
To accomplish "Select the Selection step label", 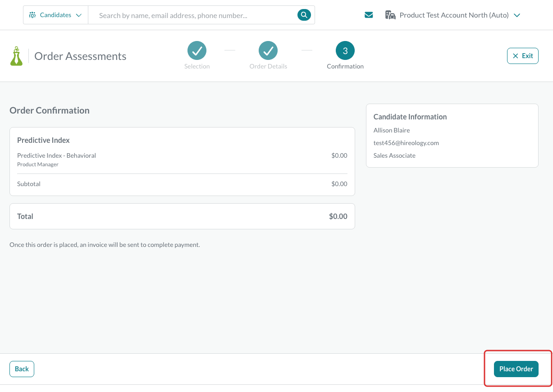I will point(197,66).
